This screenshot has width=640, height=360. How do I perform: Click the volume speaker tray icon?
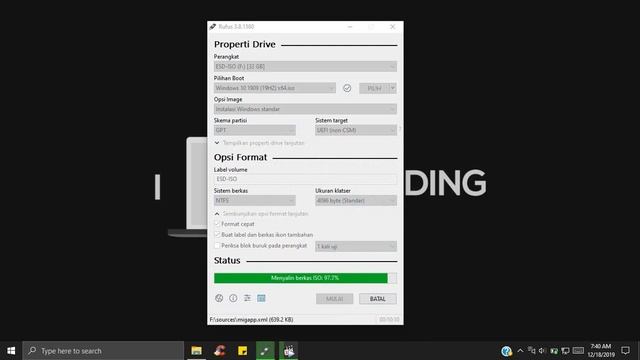[x=542, y=351]
